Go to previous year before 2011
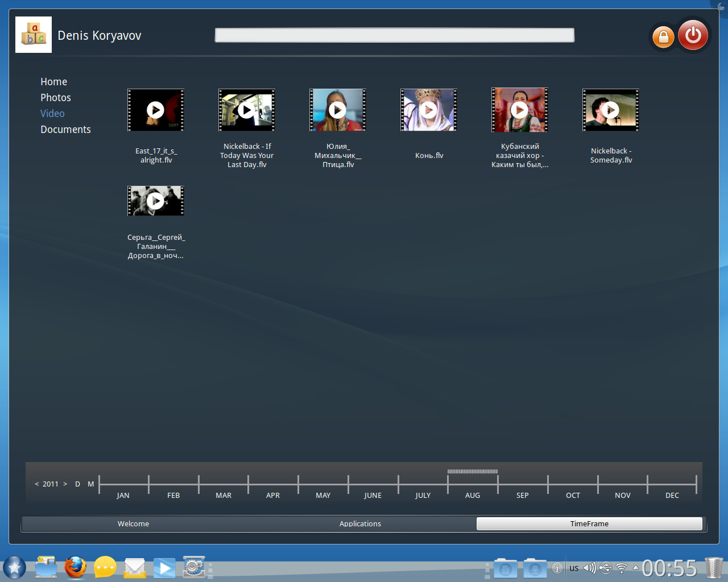Viewport: 728px width, 582px height. click(x=37, y=484)
